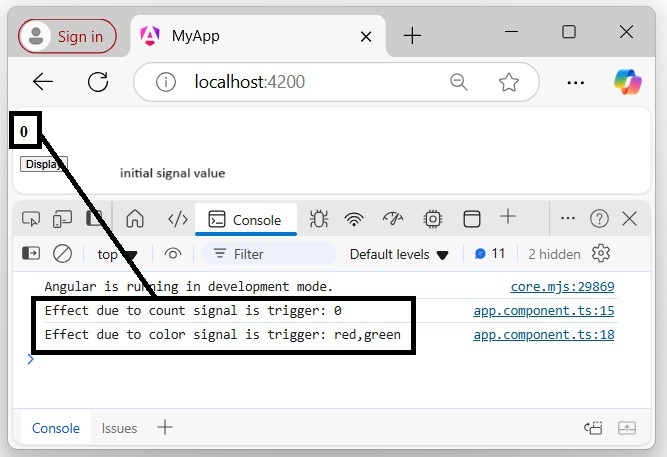Clear the console with the ban icon
Image resolution: width=667 pixels, height=457 pixels.
[62, 254]
